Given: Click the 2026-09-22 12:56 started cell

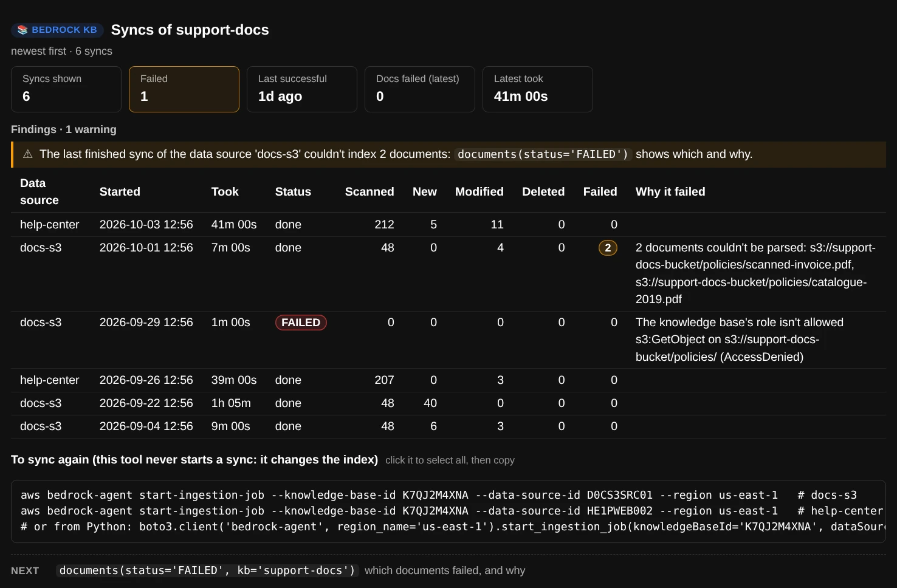Looking at the screenshot, I should pyautogui.click(x=146, y=403).
